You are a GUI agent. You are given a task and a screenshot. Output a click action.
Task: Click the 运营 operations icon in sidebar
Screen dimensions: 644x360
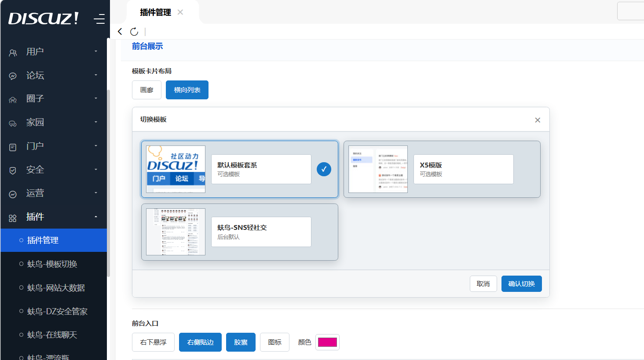13,194
